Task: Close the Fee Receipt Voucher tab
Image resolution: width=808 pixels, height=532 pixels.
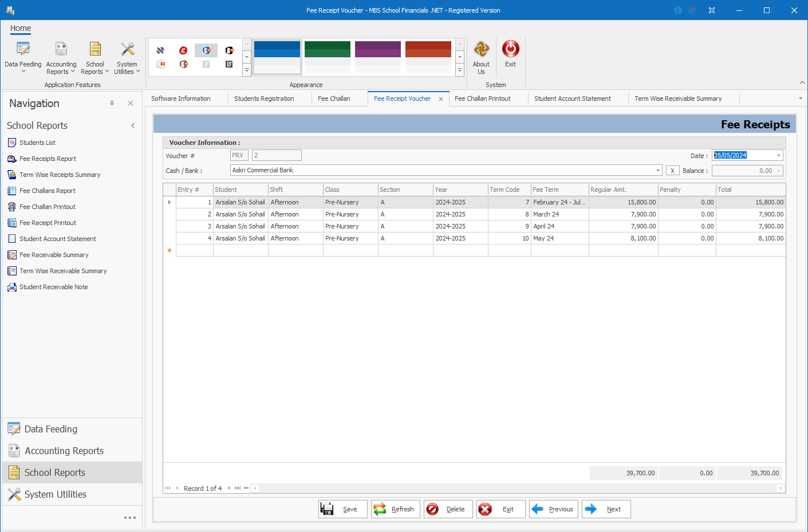Action: click(x=441, y=99)
